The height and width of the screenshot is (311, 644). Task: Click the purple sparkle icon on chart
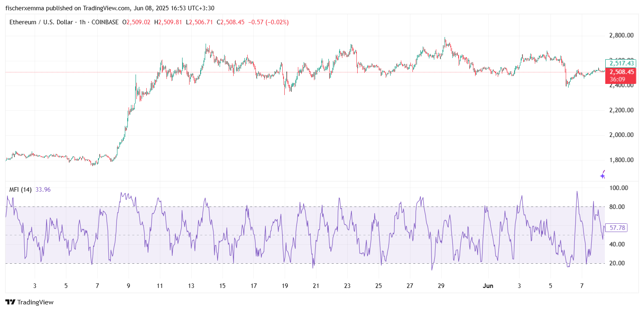click(x=603, y=175)
